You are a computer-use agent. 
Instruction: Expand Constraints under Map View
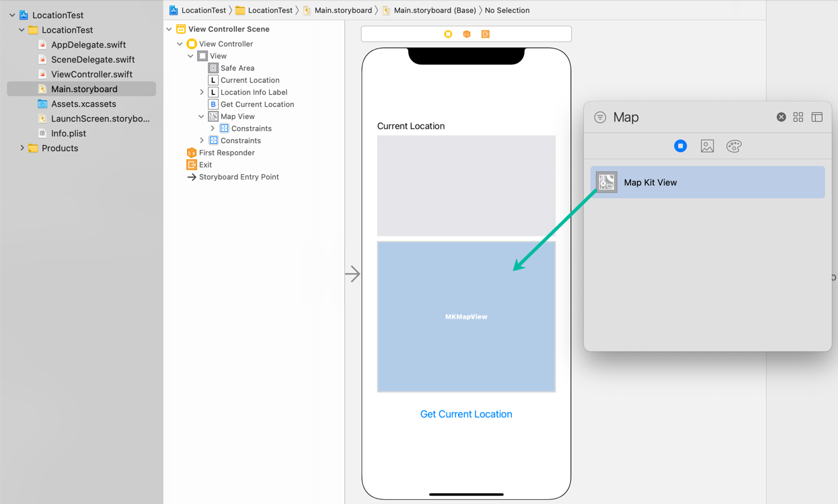tap(213, 128)
